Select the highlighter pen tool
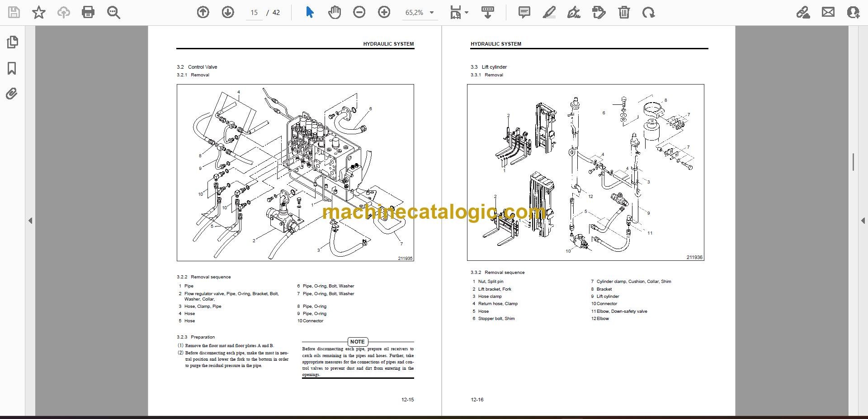This screenshot has width=868, height=419. [549, 13]
